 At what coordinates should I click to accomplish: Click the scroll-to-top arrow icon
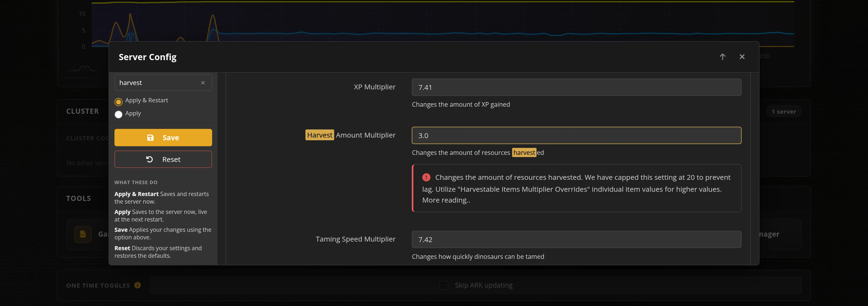coord(722,56)
